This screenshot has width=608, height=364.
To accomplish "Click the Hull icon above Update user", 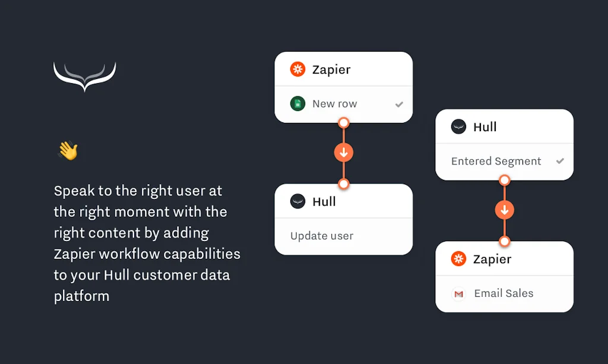I will click(x=297, y=201).
